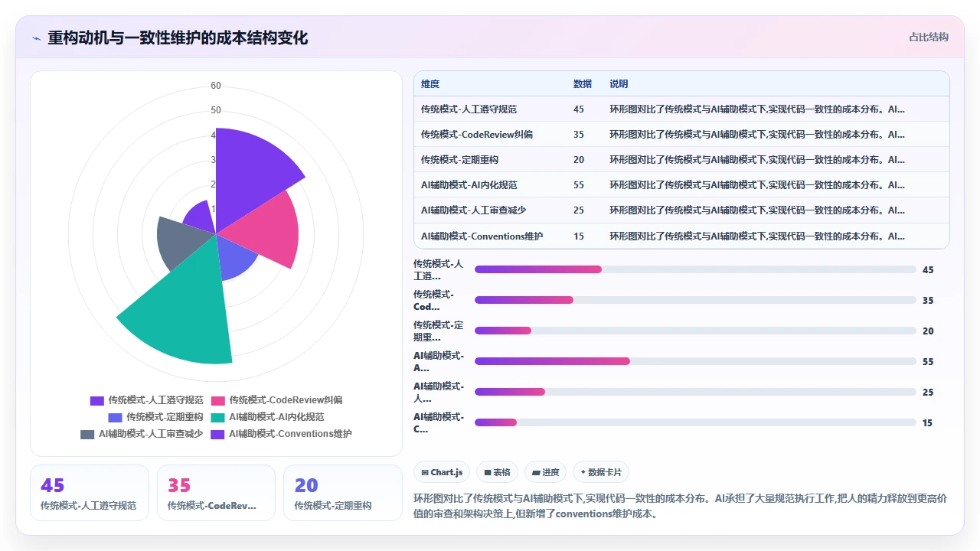The image size is (980, 551).
Task: Click legend text 传统模式-人工遵守规范
Action: point(155,400)
